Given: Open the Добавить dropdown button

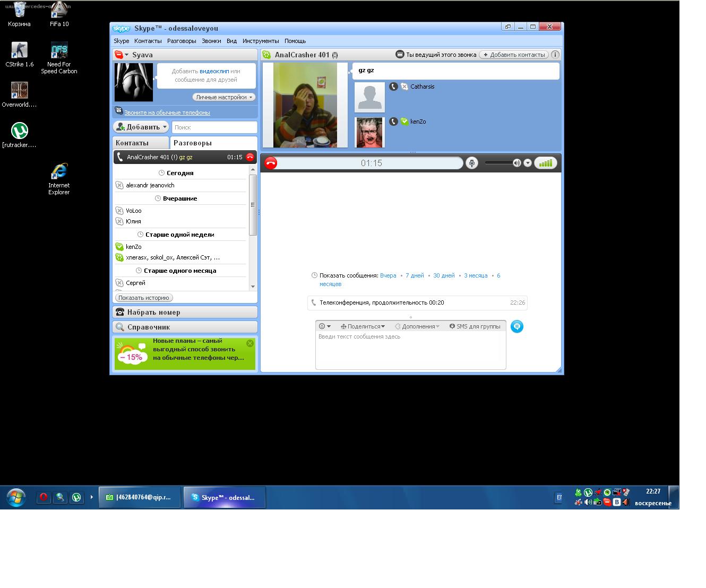Looking at the screenshot, I should click(x=141, y=127).
